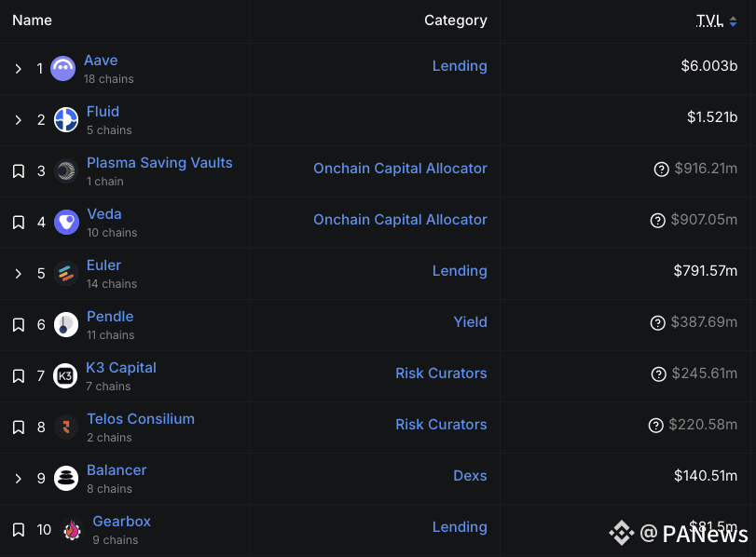
Task: Expand the Aave row chevron
Action: (18, 68)
